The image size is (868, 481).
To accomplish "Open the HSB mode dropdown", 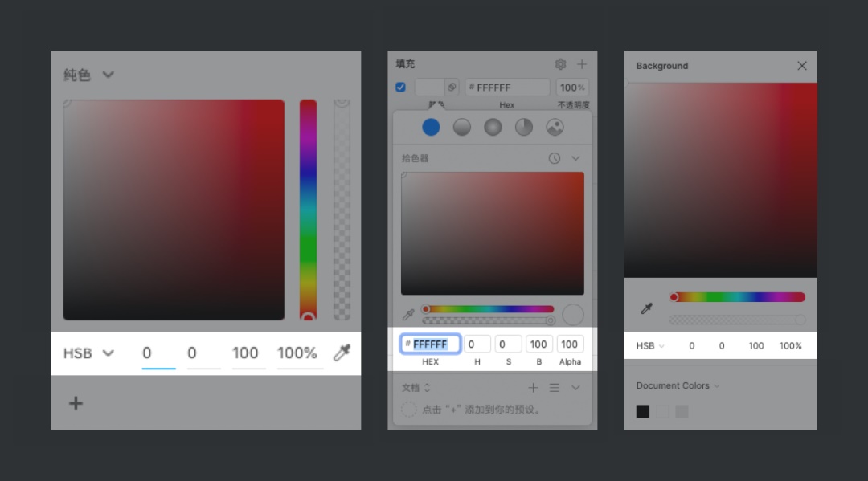I will (x=87, y=353).
